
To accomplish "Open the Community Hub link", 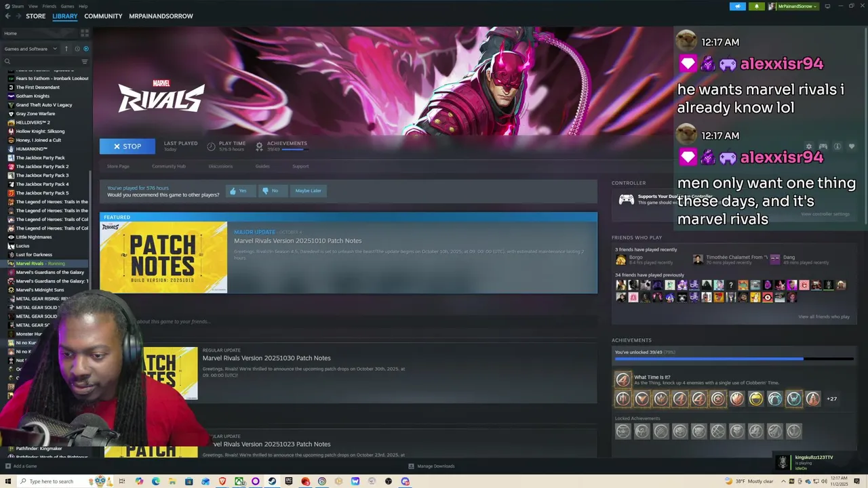I will 169,166.
